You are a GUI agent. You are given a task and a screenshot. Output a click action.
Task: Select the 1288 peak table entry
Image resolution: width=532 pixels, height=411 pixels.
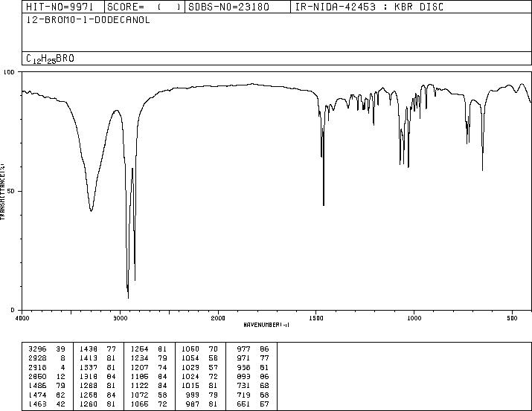pyautogui.click(x=97, y=386)
